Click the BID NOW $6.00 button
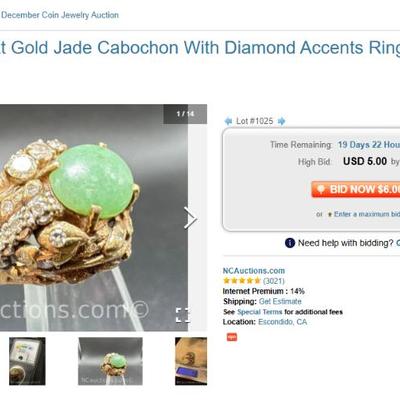This screenshot has height=400, width=400. (356, 189)
